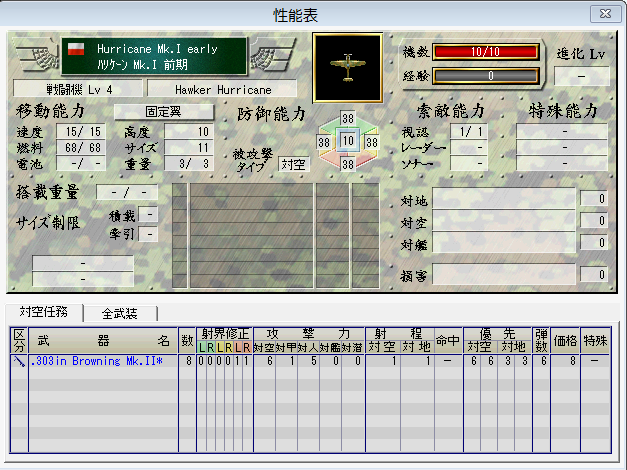Image resolution: width=627 pixels, height=470 pixels.
Task: Click the 経験 0 experience bar
Action: coord(485,76)
